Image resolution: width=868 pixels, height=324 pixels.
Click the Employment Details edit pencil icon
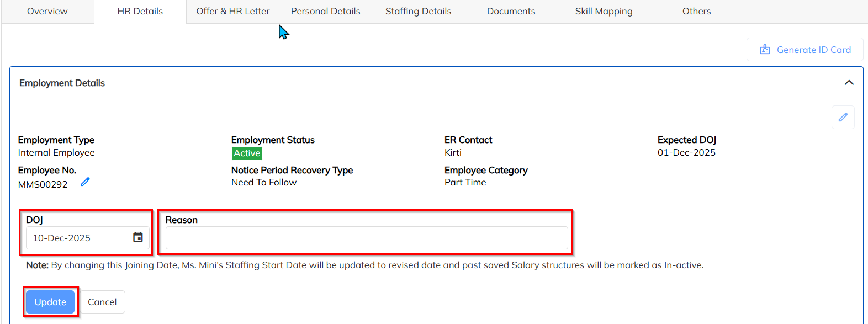tap(843, 117)
